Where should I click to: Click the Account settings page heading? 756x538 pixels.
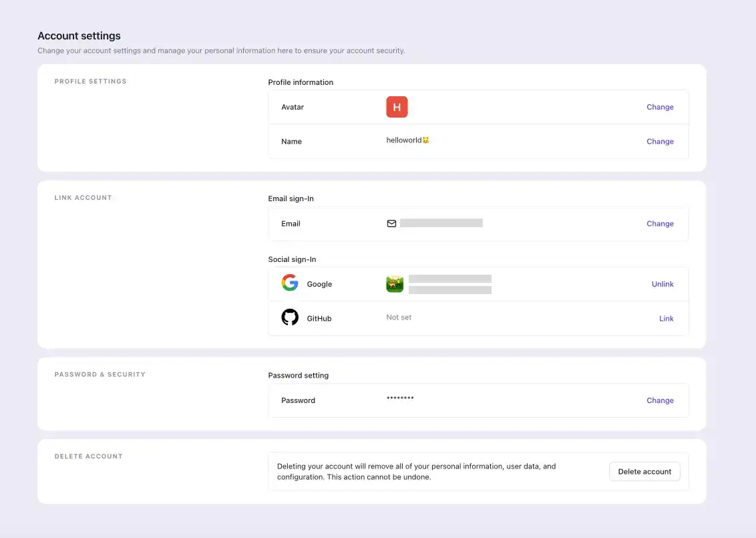(x=79, y=36)
